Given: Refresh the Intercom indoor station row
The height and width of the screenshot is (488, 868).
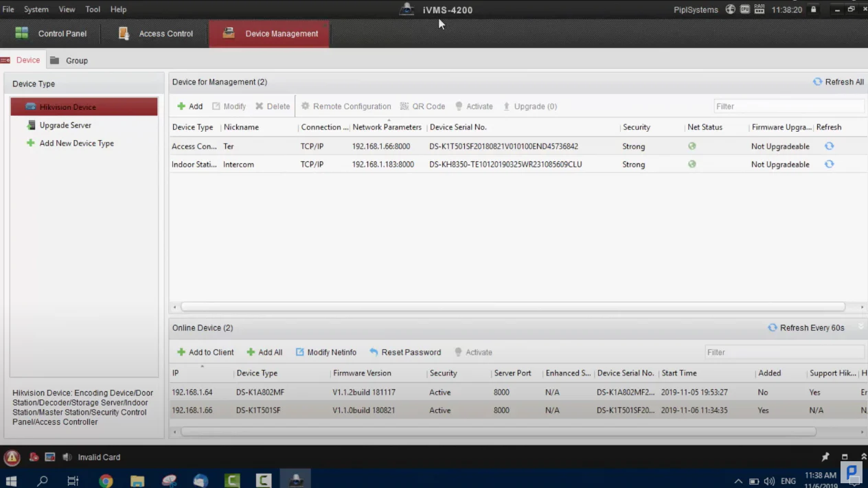Looking at the screenshot, I should point(829,164).
